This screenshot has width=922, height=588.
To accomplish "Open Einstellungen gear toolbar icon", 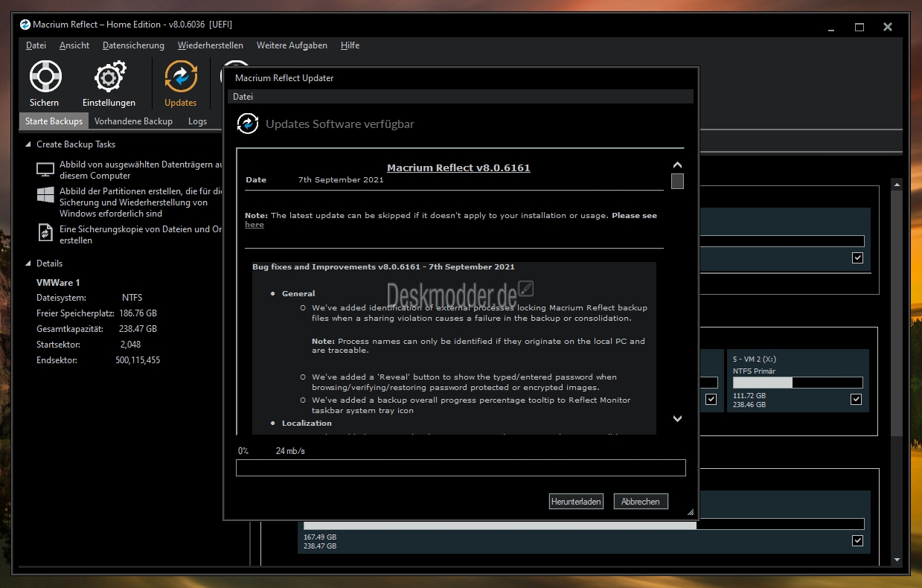I will click(109, 77).
